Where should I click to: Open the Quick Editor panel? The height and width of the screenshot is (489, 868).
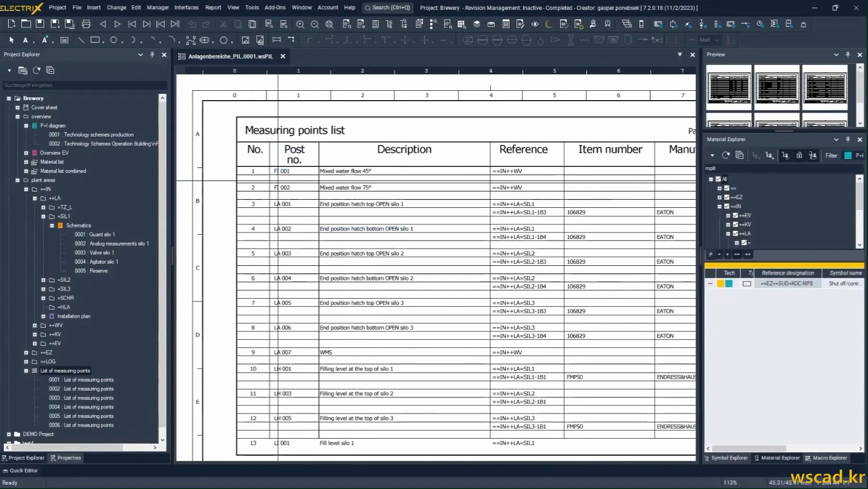pyautogui.click(x=20, y=470)
